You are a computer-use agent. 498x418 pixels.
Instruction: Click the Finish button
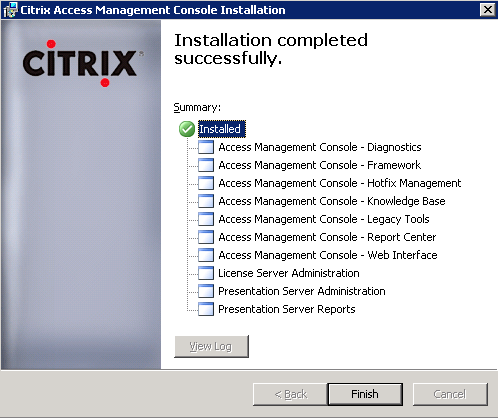(365, 394)
